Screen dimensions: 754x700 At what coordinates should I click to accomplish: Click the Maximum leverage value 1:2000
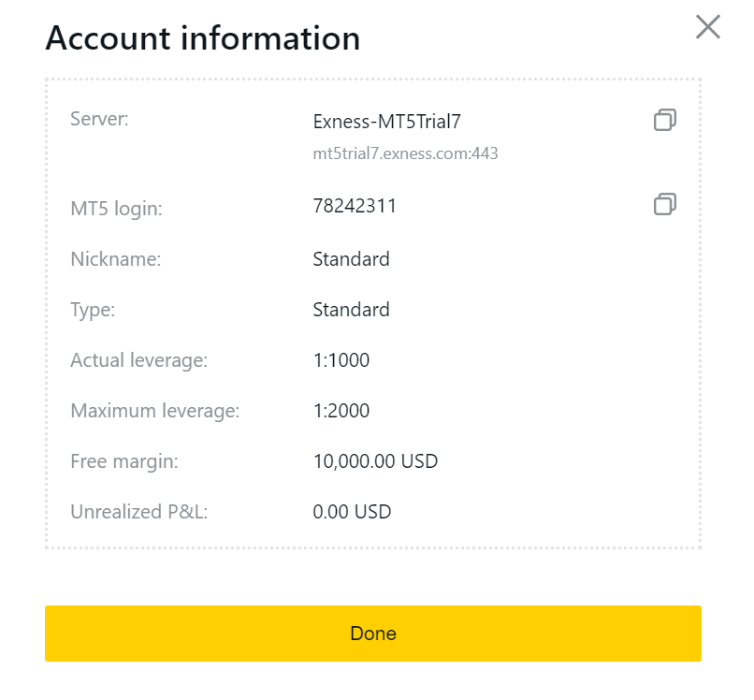[x=341, y=411]
